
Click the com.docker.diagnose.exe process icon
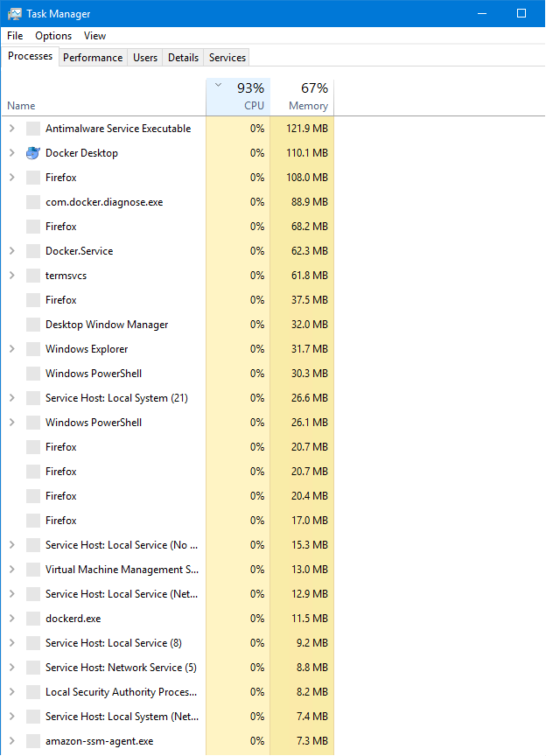[x=32, y=202]
